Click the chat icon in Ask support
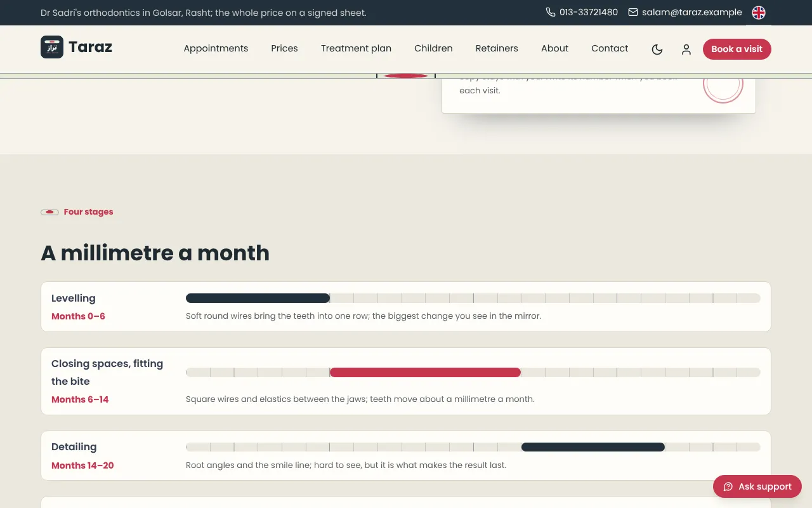Image resolution: width=812 pixels, height=508 pixels. point(728,487)
